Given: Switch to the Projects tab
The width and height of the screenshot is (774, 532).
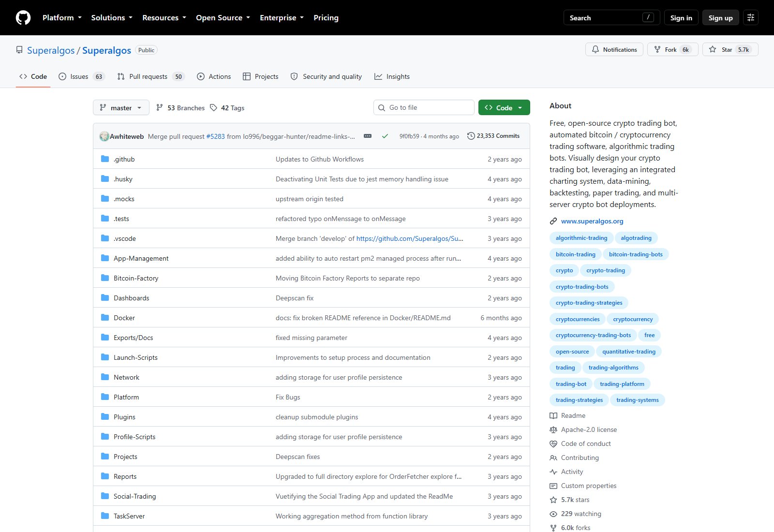Looking at the screenshot, I should pyautogui.click(x=260, y=76).
